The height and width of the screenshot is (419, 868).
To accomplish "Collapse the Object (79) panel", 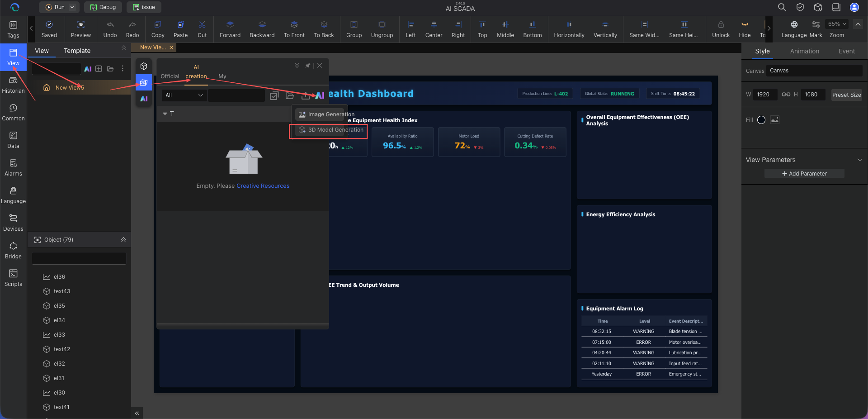I will click(x=123, y=240).
